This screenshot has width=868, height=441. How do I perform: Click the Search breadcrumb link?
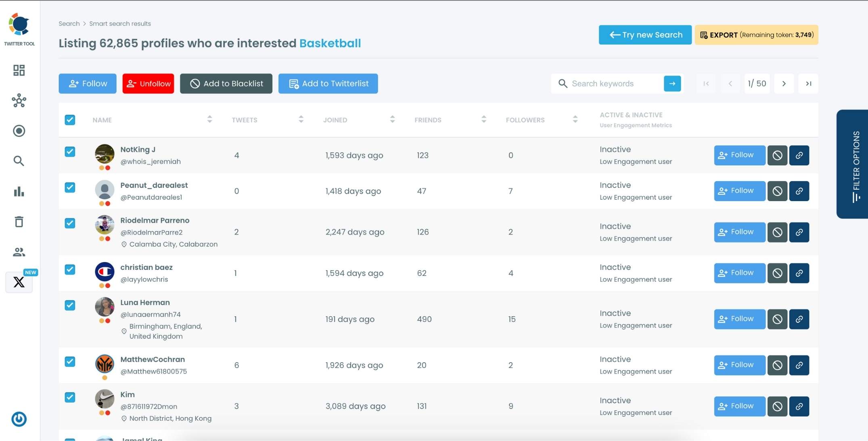[x=69, y=24]
